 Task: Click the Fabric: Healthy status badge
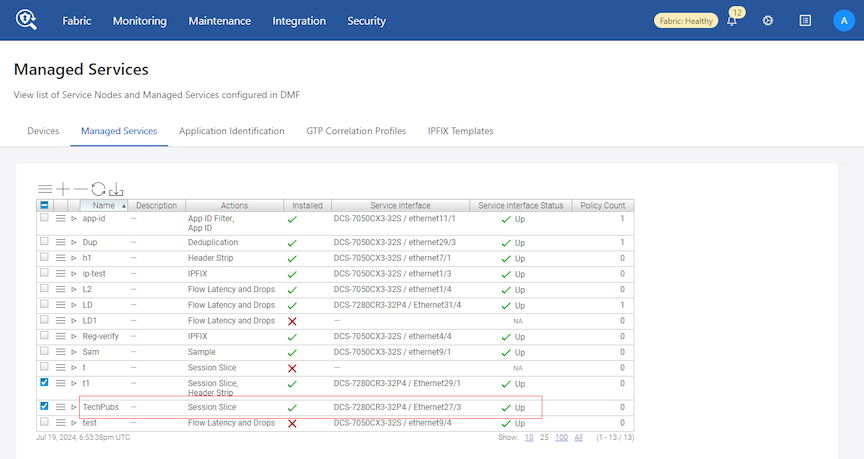pyautogui.click(x=686, y=21)
